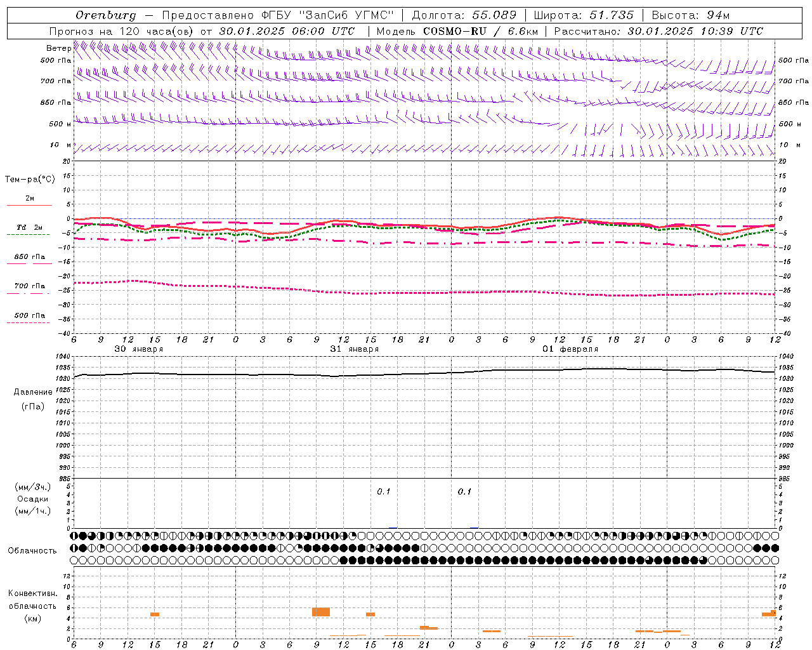Click the 'Тем-ра(°C)' axis label
This screenshot has height=650, width=812.
pos(30,180)
